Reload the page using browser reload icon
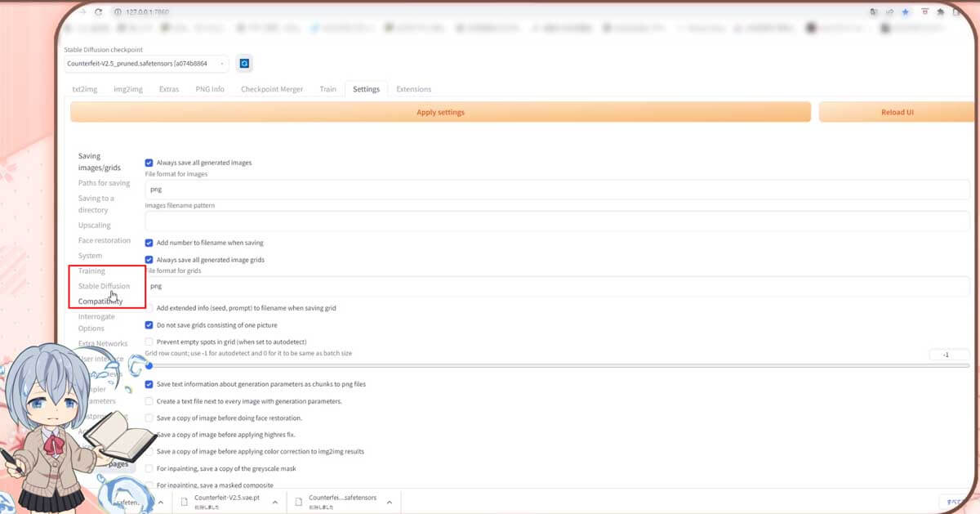This screenshot has width=980, height=514. pyautogui.click(x=99, y=12)
